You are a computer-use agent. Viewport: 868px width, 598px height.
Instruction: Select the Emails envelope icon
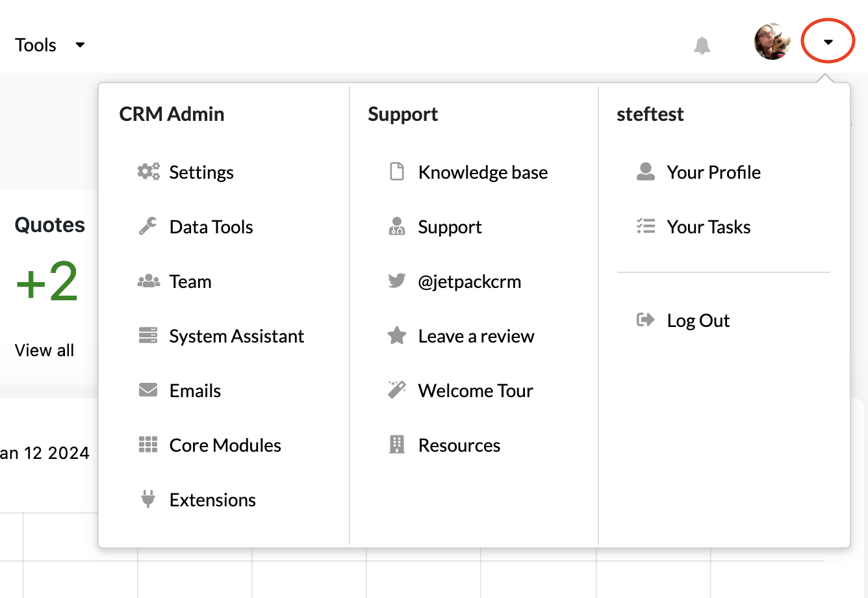[148, 390]
